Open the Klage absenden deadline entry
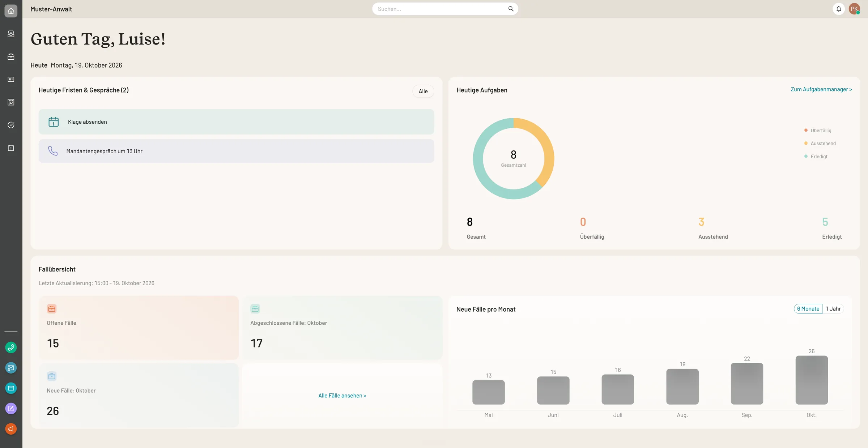Screen dimensions: 868x448 236,122
